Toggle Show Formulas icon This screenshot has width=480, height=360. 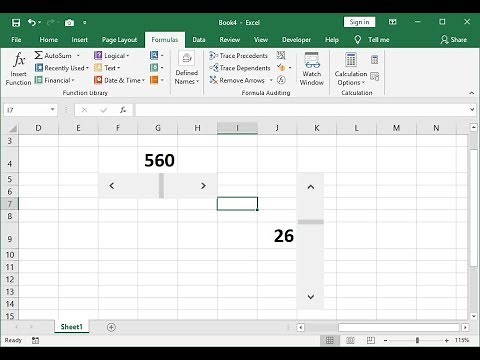click(281, 55)
